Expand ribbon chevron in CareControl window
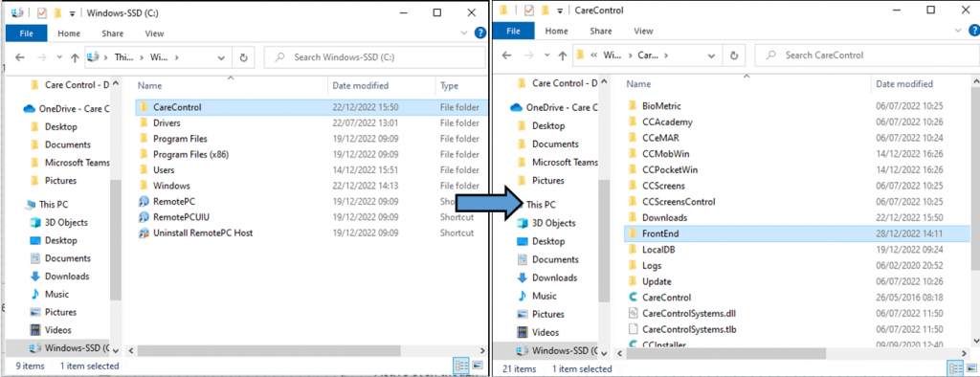980x377 pixels. tap(959, 32)
